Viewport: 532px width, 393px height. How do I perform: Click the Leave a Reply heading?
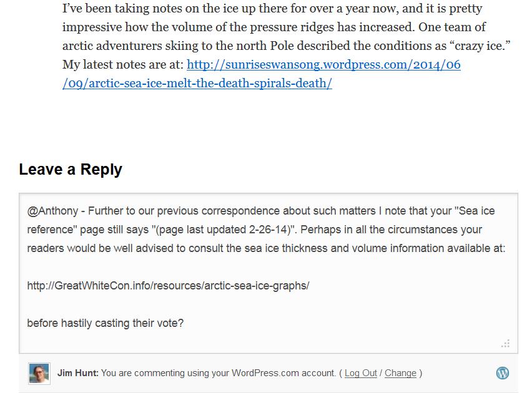pyautogui.click(x=71, y=169)
